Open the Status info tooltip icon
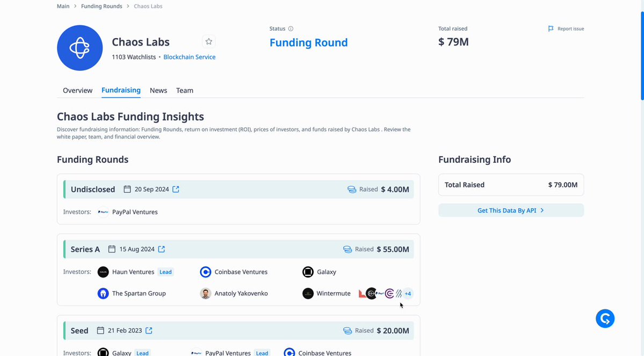 [x=291, y=29]
